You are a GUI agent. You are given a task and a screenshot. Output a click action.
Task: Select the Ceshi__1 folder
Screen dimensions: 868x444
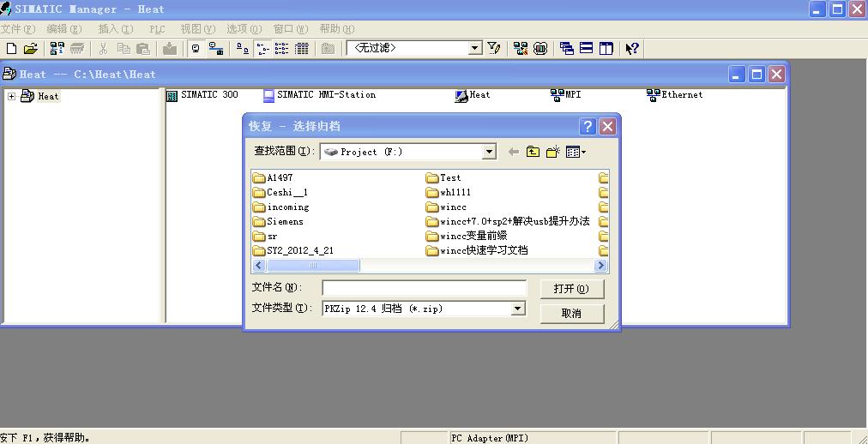[280, 192]
